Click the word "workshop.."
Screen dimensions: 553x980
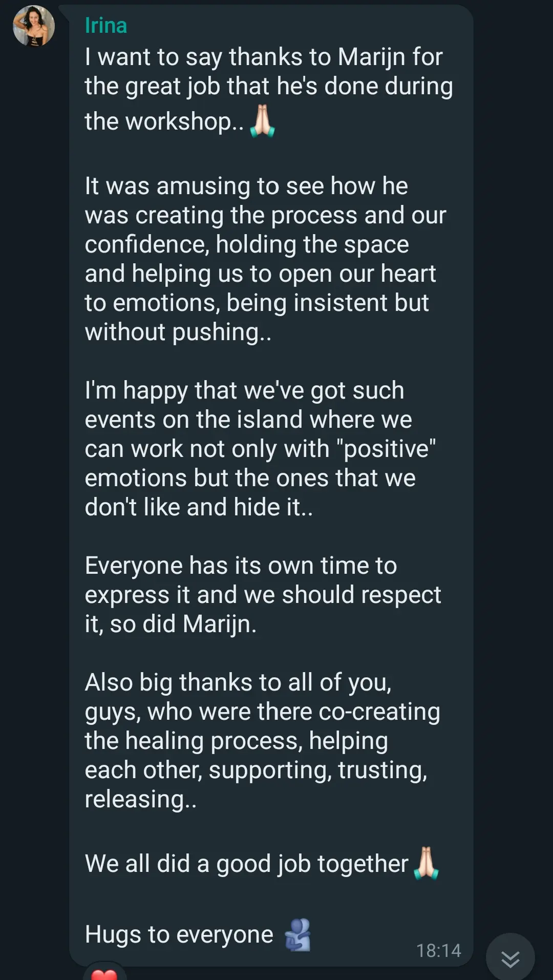[184, 122]
